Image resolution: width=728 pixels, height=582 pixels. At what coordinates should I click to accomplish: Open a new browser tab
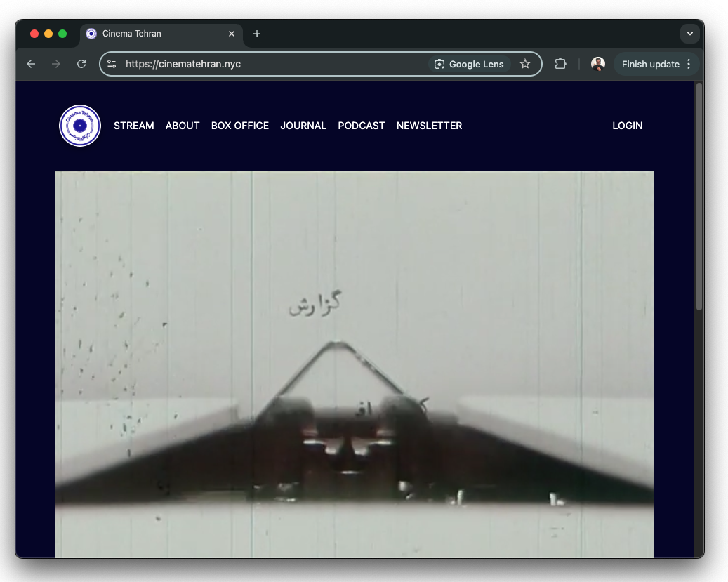[x=257, y=34]
